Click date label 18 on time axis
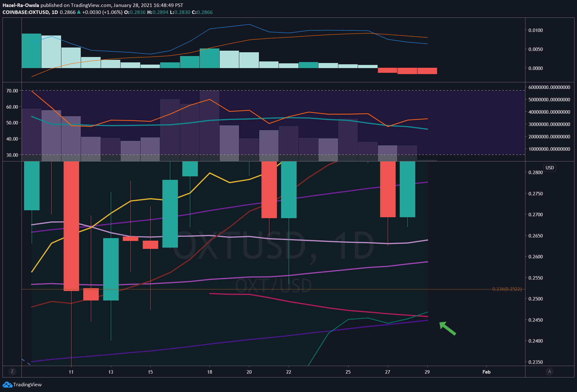577x392 pixels. tap(210, 372)
